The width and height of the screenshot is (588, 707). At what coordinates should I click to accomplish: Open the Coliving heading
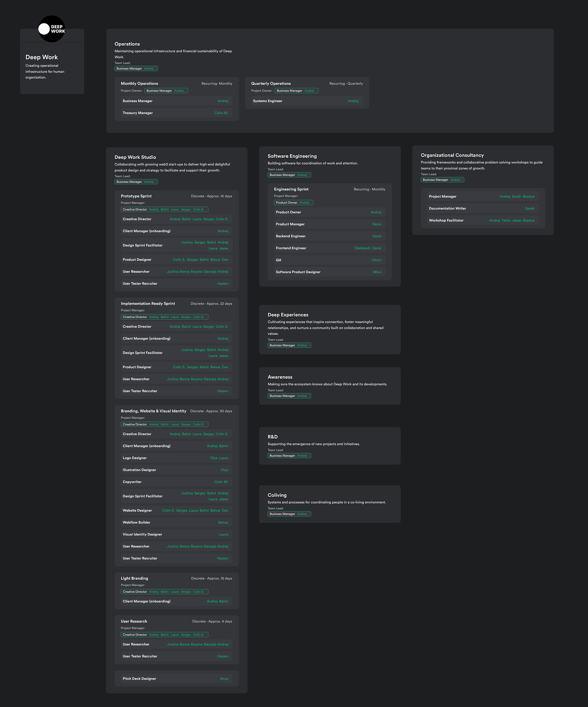(277, 495)
